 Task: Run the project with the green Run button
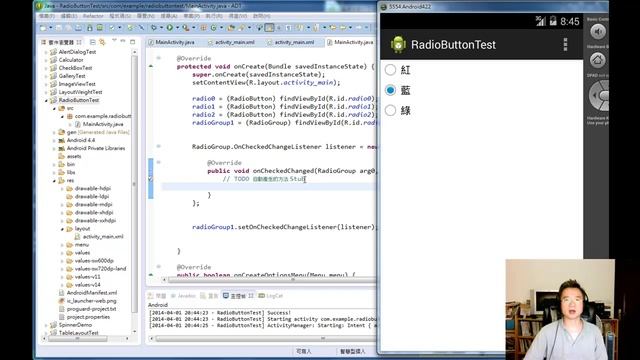[x=169, y=28]
